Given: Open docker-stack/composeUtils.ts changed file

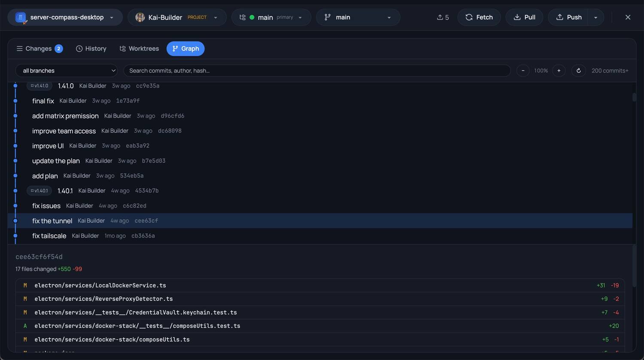Looking at the screenshot, I should (320, 339).
